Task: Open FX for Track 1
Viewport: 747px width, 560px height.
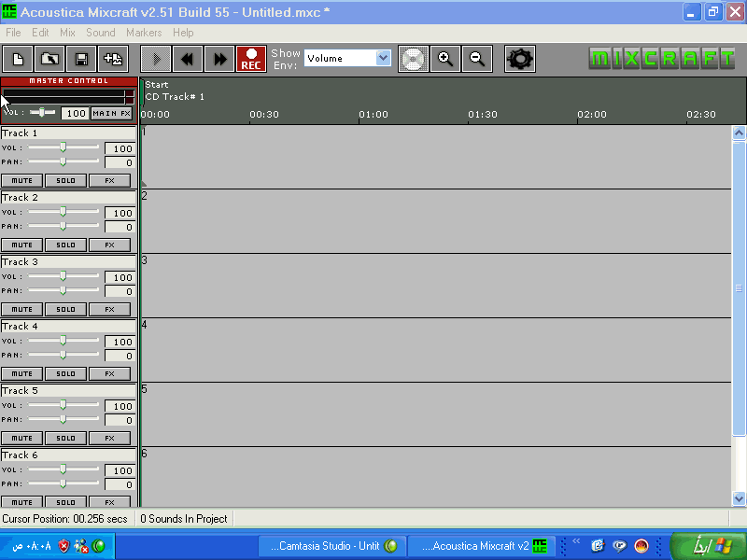Action: click(x=109, y=180)
